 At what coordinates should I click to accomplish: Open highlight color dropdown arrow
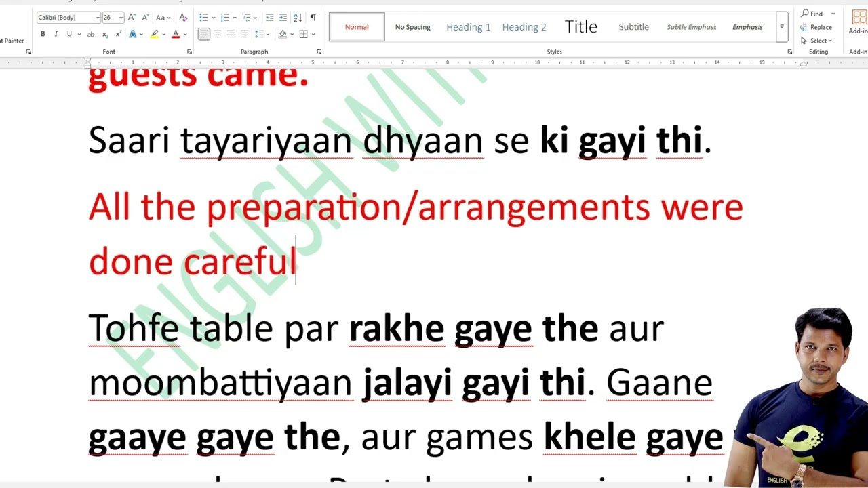tap(163, 34)
